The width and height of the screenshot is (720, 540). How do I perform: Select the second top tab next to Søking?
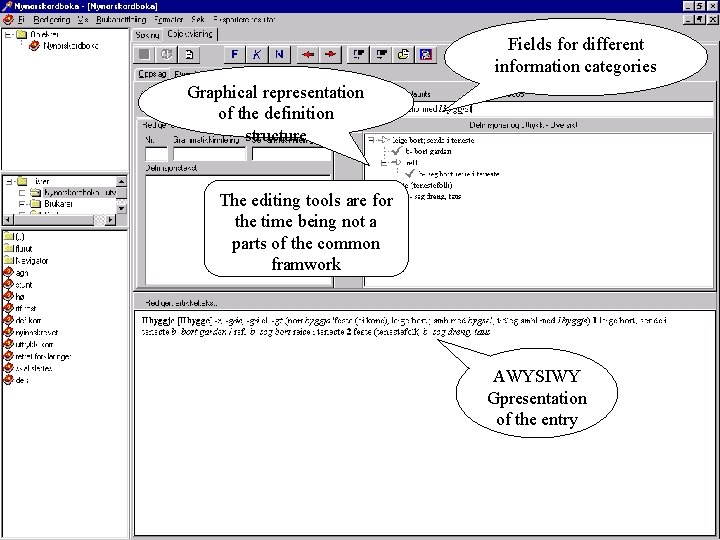[x=190, y=34]
